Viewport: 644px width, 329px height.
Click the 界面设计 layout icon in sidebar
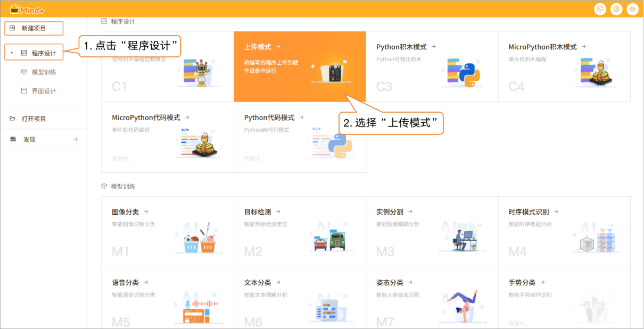pos(24,91)
